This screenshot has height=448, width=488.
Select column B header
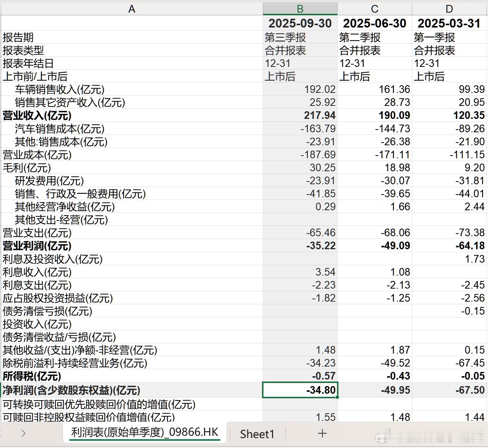(x=300, y=9)
